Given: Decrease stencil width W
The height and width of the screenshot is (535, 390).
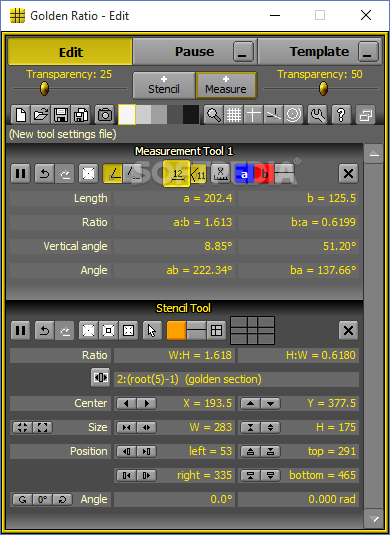Looking at the screenshot, I should click(127, 428).
